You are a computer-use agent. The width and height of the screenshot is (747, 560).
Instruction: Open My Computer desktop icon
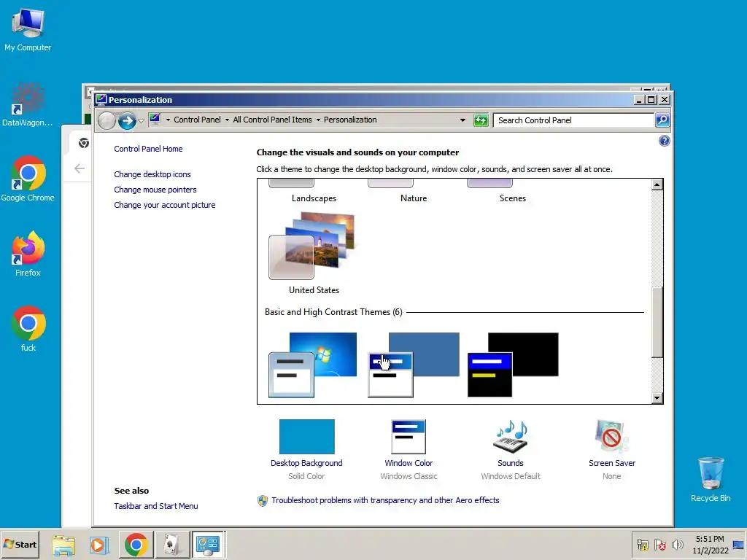coord(28,29)
